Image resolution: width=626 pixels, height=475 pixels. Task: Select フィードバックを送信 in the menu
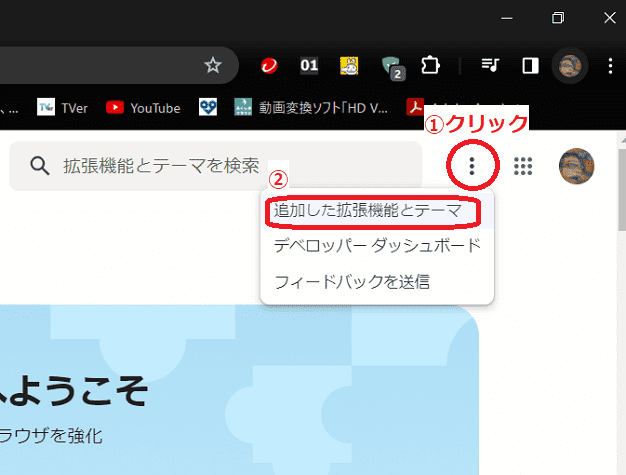(352, 282)
